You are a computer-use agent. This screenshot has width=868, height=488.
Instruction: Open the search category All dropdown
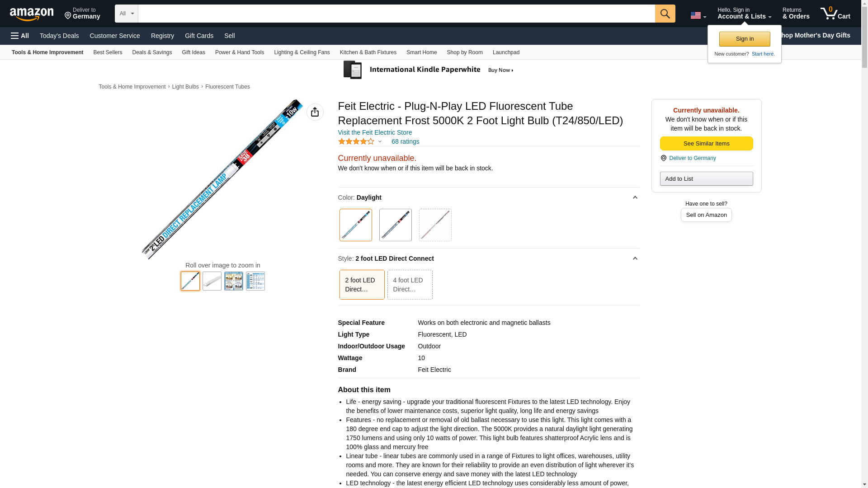click(x=126, y=14)
